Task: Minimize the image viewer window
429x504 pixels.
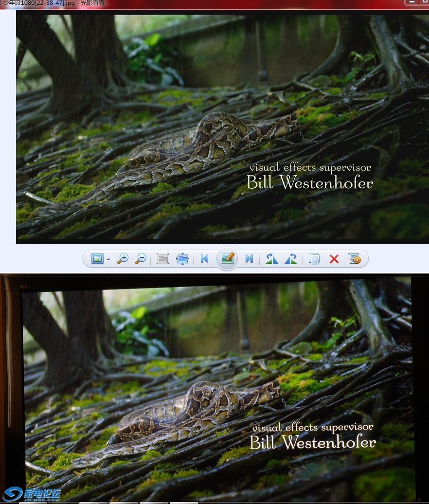Action: point(411,2)
